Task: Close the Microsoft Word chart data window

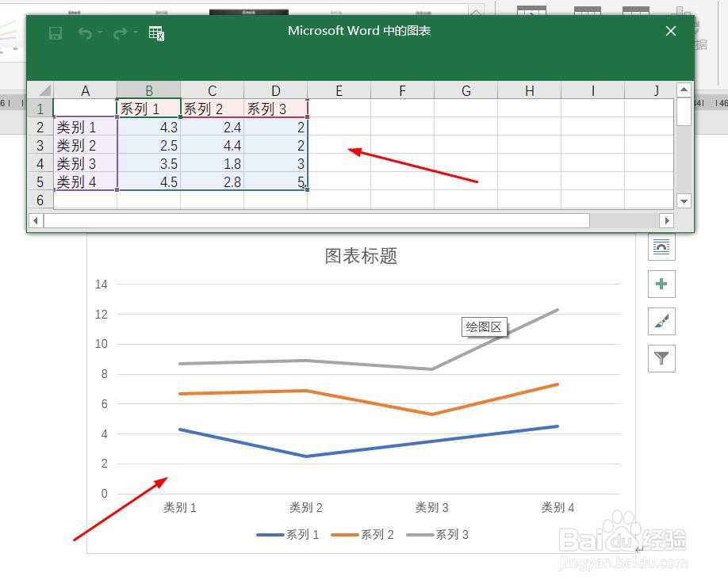Action: [670, 31]
